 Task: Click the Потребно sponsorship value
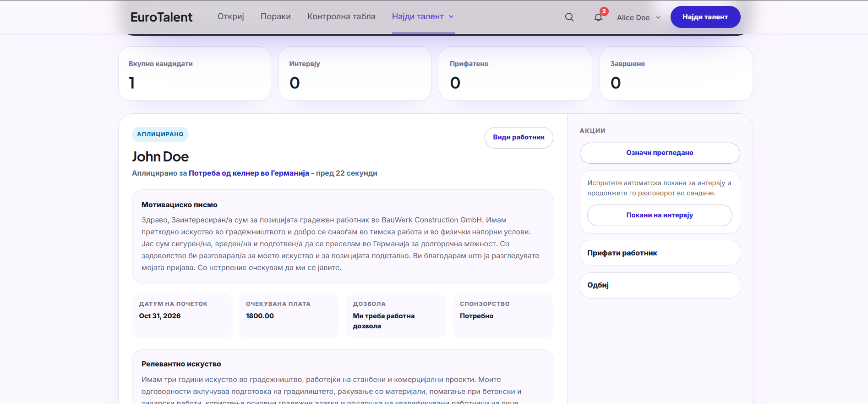pos(476,316)
